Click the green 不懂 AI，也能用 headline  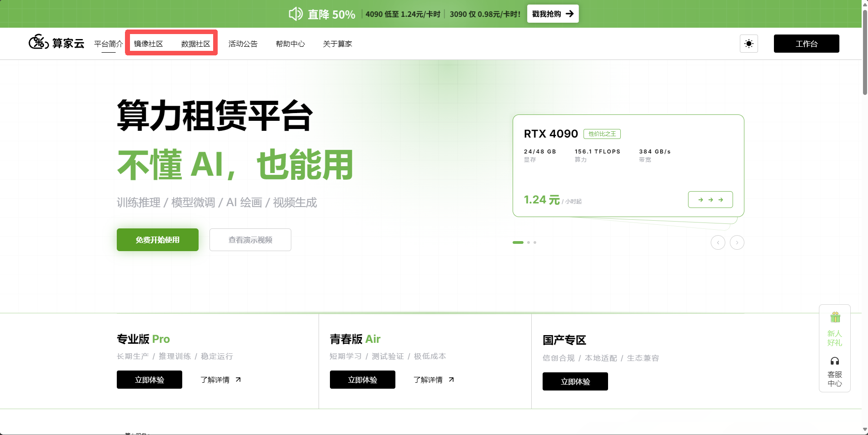click(x=235, y=164)
